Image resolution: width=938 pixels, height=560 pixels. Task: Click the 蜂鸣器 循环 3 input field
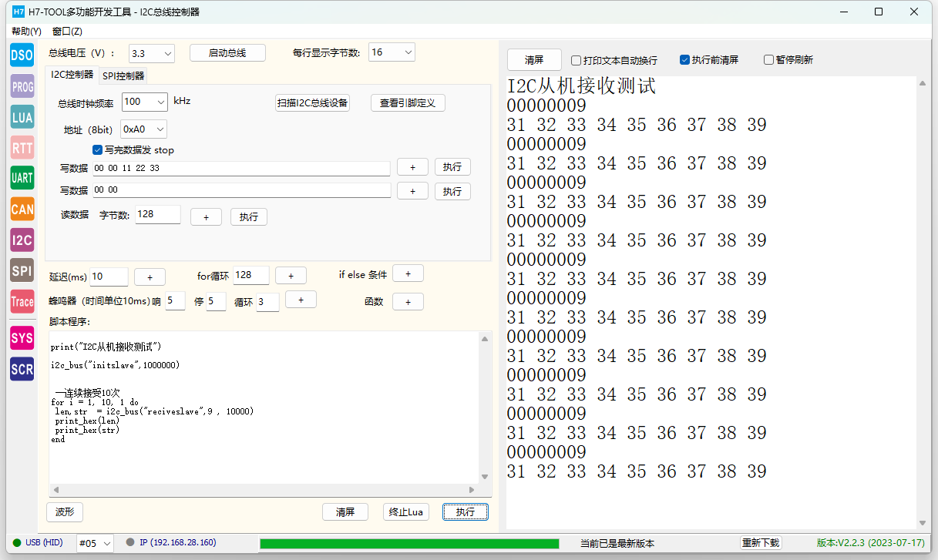267,302
